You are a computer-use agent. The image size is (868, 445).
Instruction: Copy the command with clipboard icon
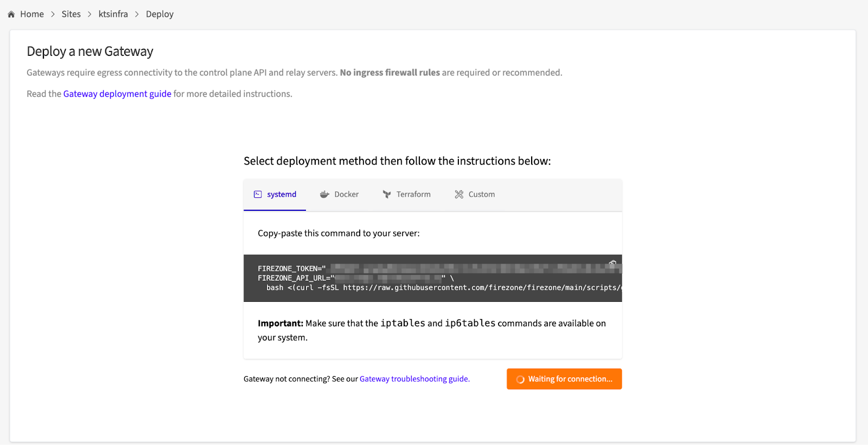612,264
